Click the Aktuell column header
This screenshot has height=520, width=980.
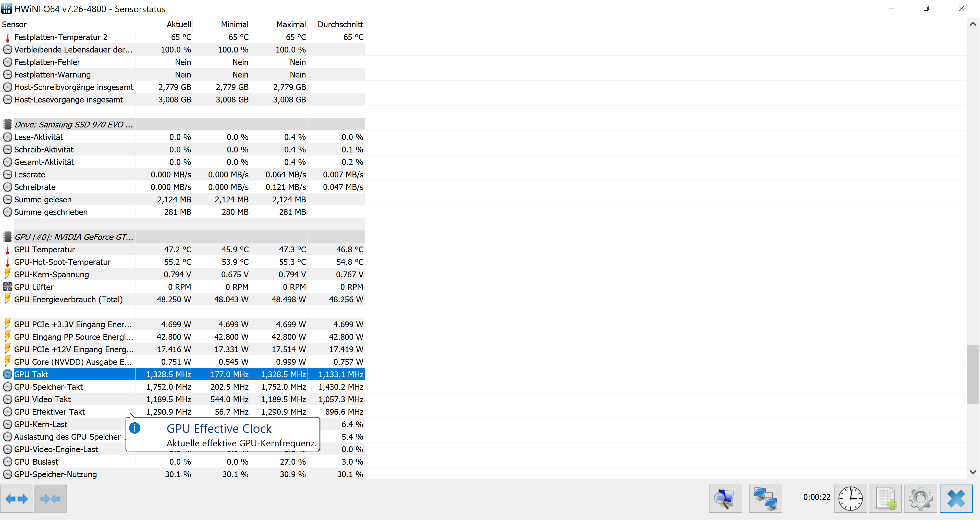(179, 24)
